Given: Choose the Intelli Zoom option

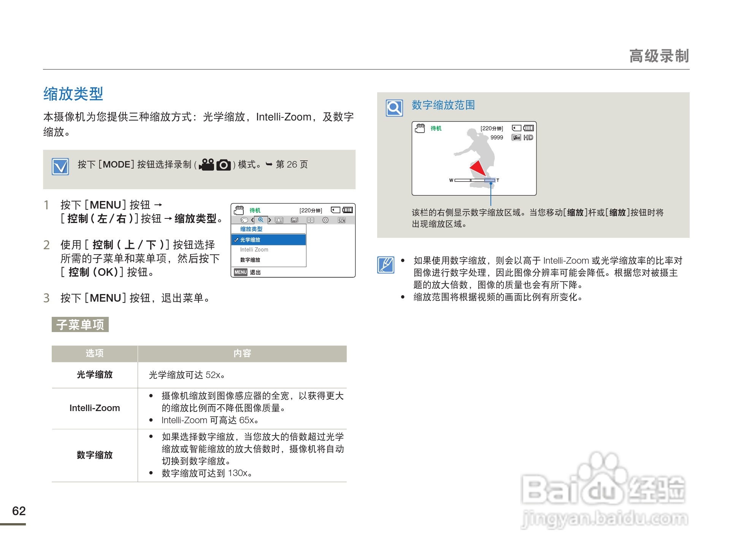Looking at the screenshot, I should point(254,250).
